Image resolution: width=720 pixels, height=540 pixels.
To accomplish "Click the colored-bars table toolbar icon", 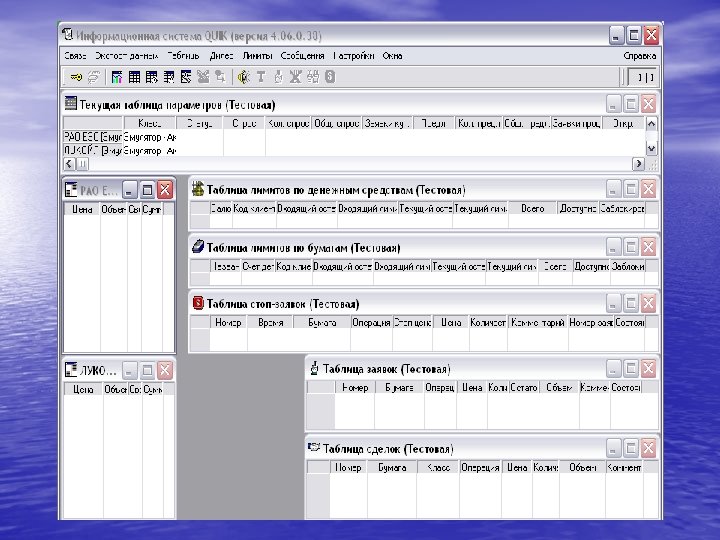I will click(117, 77).
